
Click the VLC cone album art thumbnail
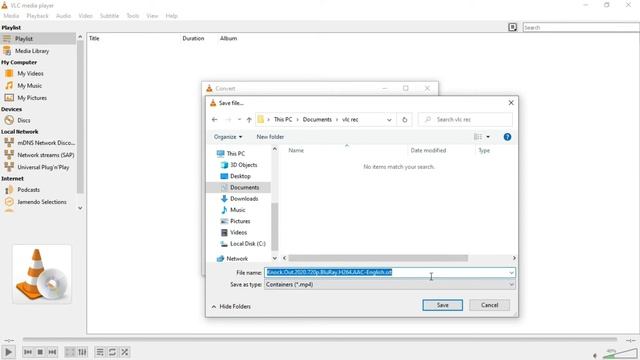[42, 274]
